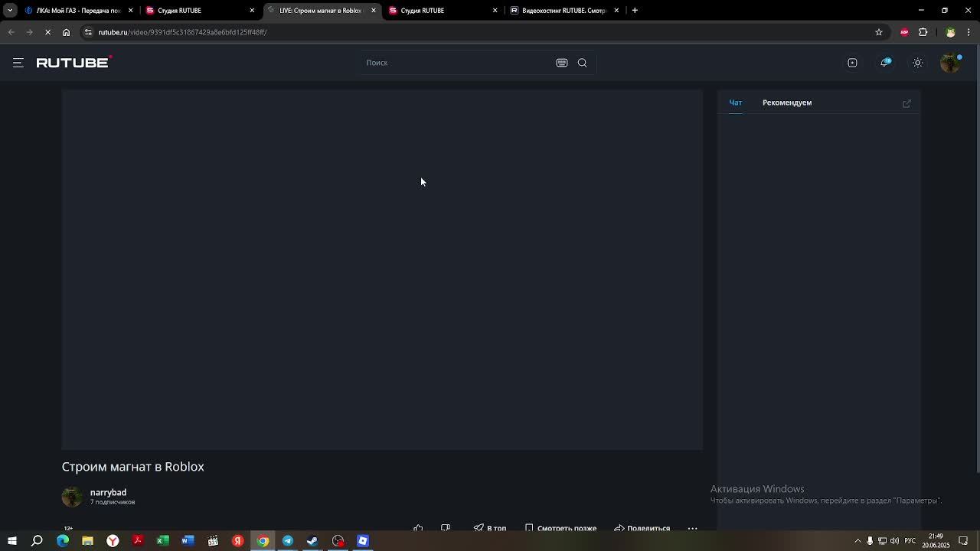
Task: Switch to the "Чат" tab
Action: [735, 103]
